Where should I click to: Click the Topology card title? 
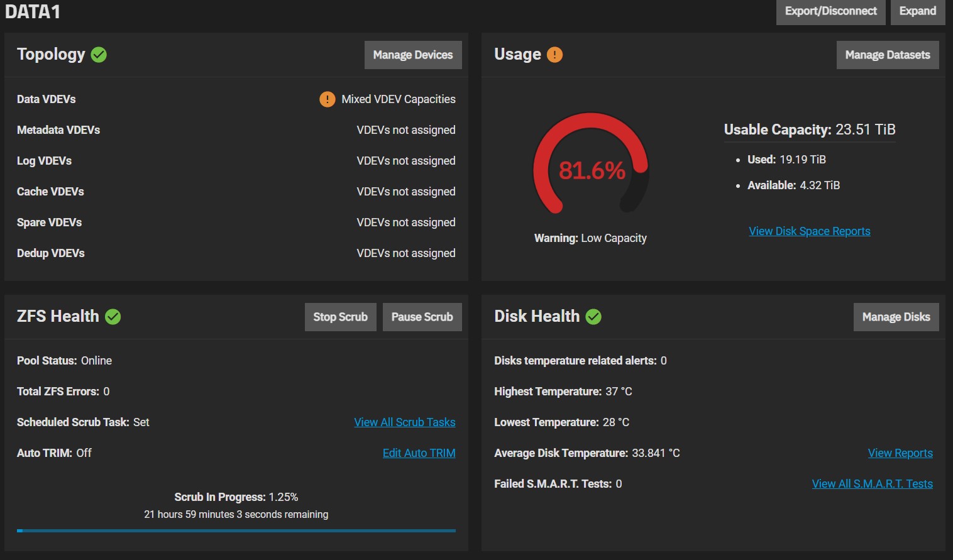point(51,55)
